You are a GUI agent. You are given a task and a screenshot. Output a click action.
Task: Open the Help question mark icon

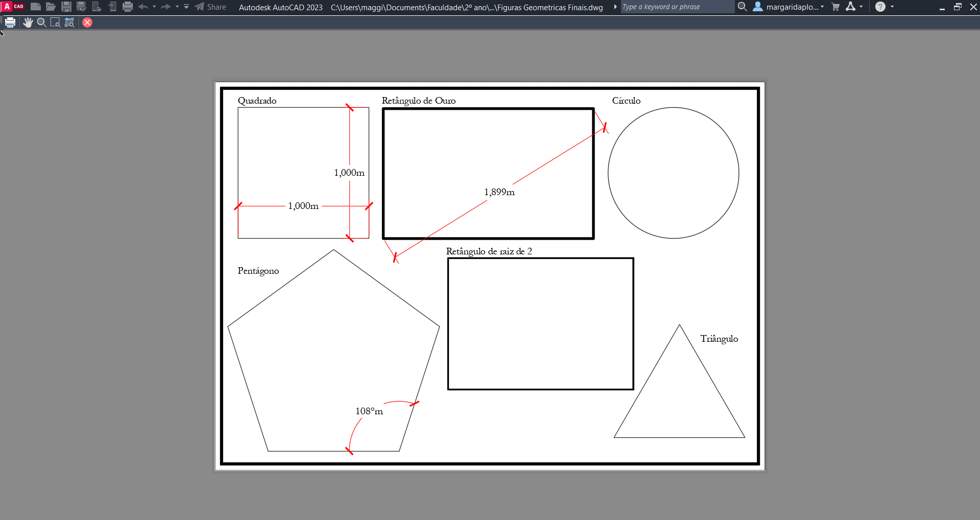(x=880, y=7)
